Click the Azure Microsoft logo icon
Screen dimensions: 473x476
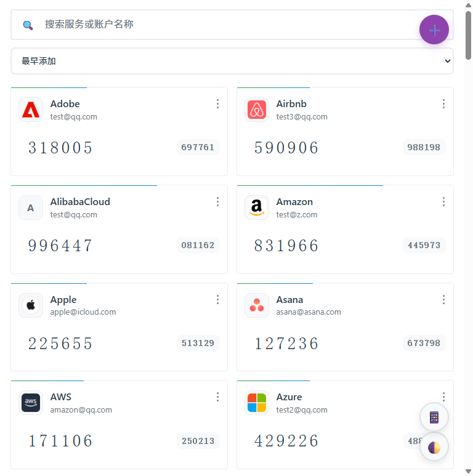(x=257, y=403)
